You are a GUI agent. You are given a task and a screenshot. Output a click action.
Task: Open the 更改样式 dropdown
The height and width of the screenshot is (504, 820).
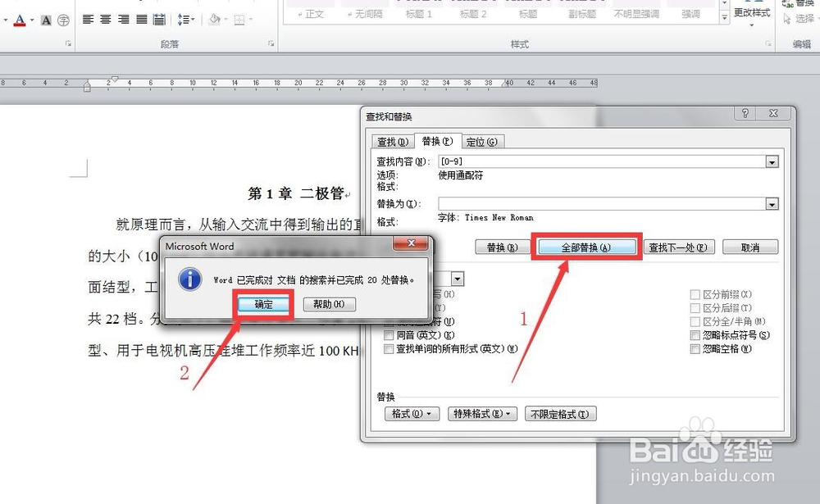(752, 16)
